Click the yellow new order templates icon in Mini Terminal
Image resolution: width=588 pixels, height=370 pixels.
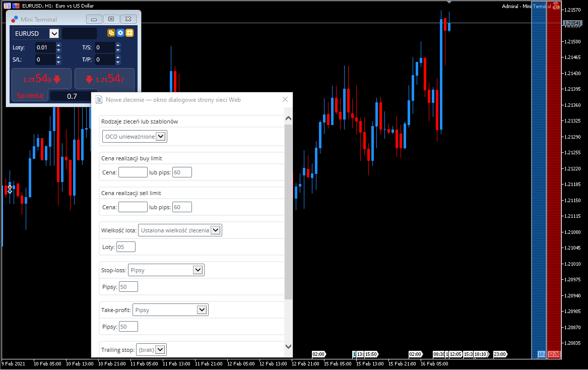(111, 33)
